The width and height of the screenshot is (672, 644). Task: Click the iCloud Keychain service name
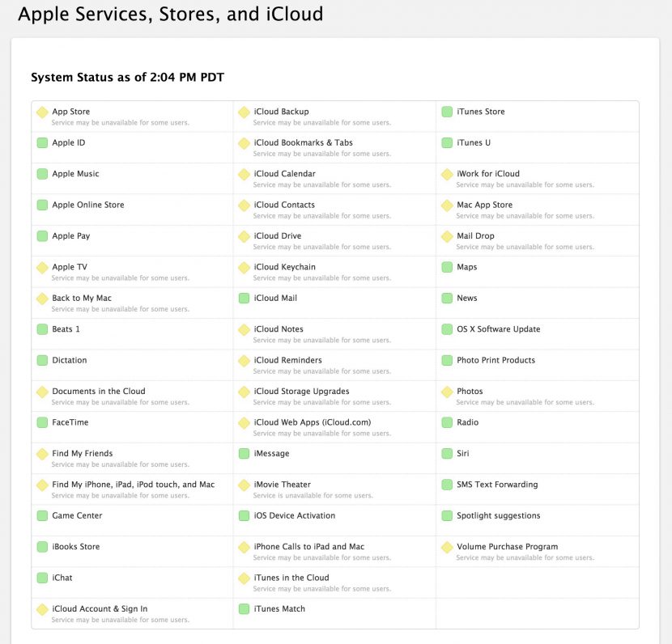click(285, 267)
